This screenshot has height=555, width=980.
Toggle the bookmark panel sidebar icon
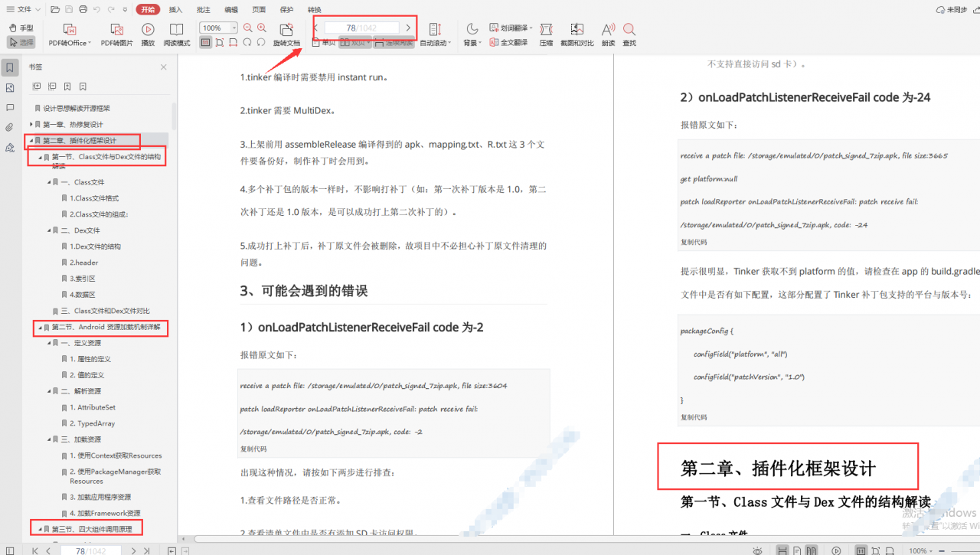[10, 67]
